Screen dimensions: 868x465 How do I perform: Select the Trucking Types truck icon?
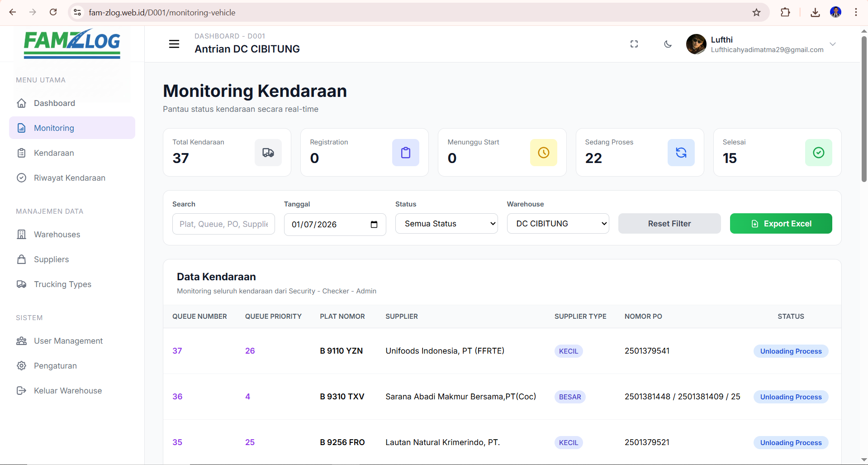22,284
